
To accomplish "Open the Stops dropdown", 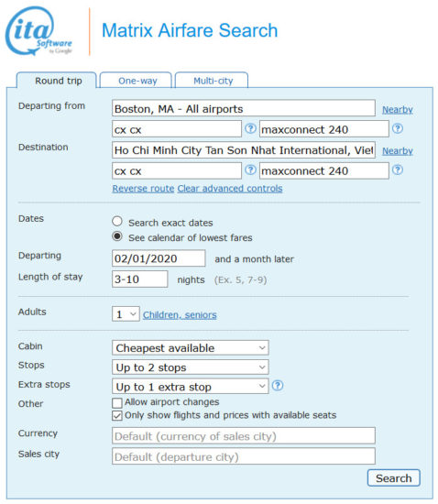I will click(191, 367).
